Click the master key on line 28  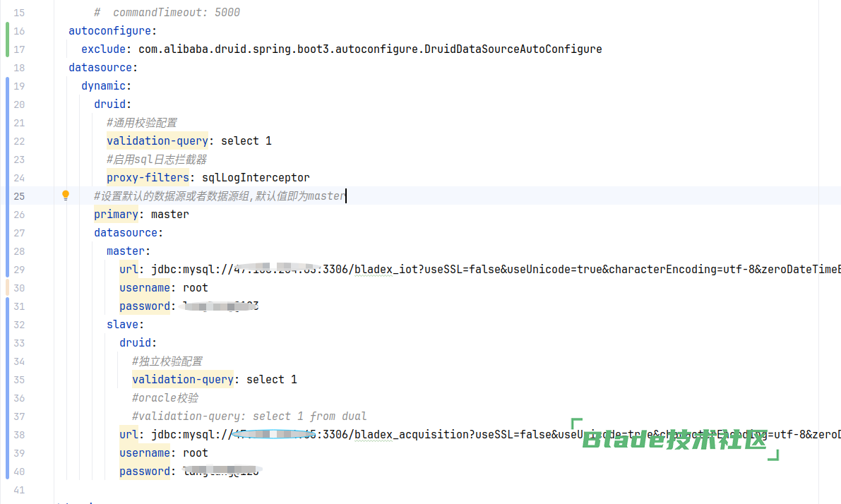126,251
